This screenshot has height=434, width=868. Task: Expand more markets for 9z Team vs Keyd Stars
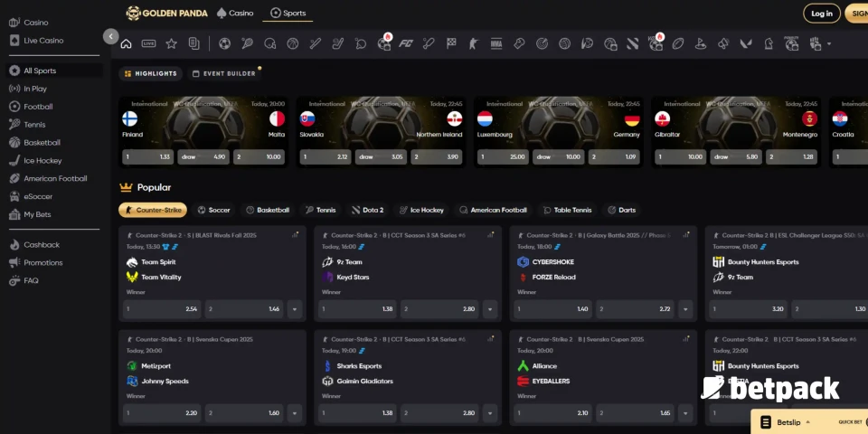[x=490, y=309]
